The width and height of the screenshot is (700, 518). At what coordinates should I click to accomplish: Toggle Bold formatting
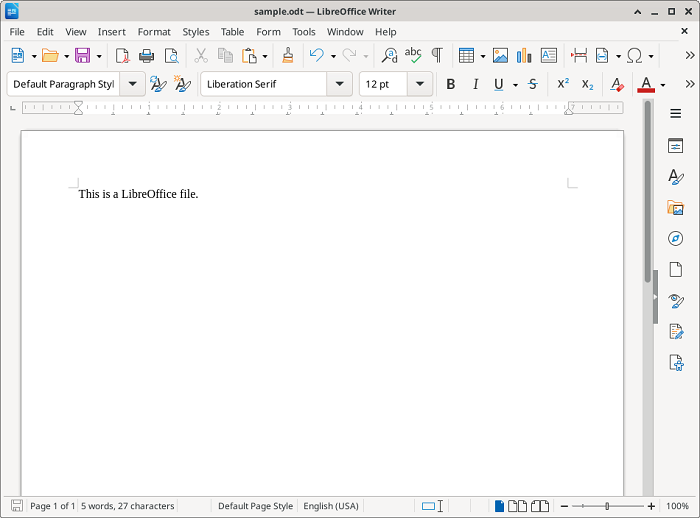coord(451,85)
